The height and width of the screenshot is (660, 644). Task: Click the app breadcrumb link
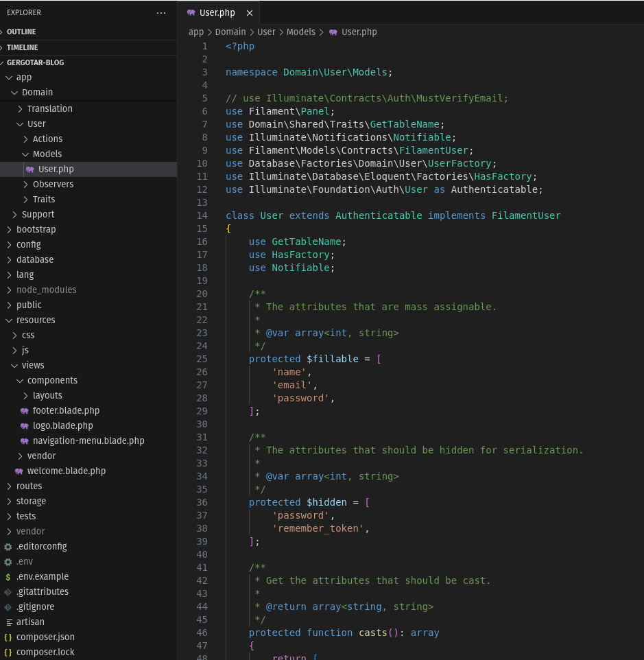(x=195, y=32)
